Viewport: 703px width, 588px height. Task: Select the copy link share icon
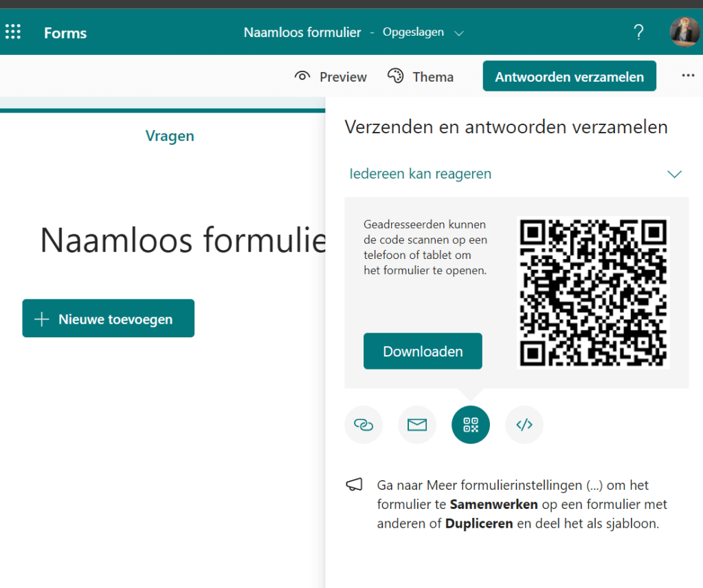point(363,425)
